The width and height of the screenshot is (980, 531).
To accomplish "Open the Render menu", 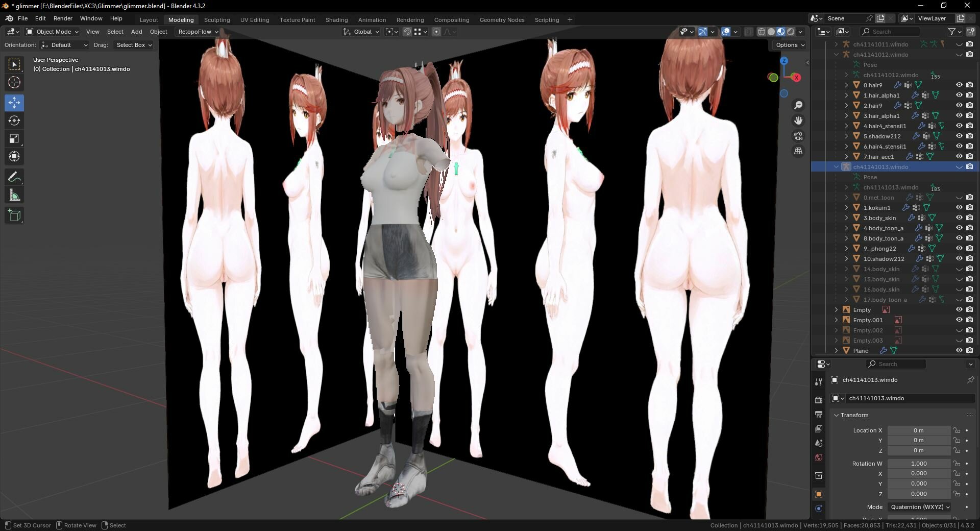I will (x=63, y=18).
